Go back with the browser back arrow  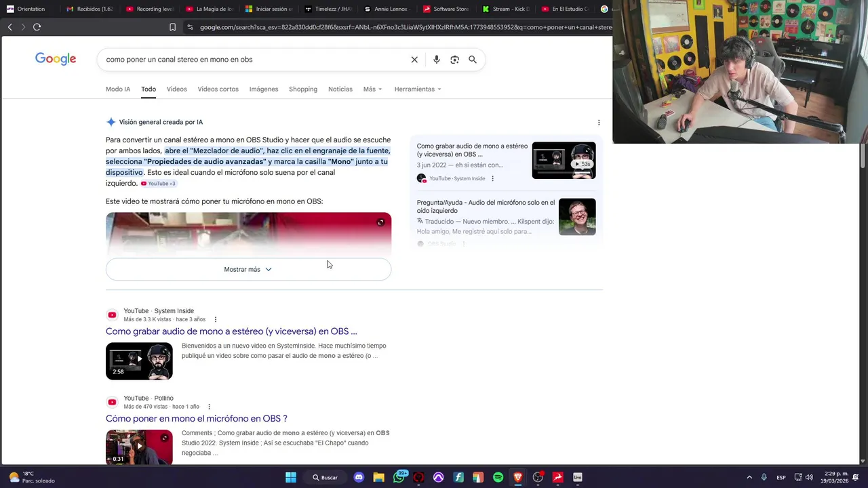tap(9, 27)
